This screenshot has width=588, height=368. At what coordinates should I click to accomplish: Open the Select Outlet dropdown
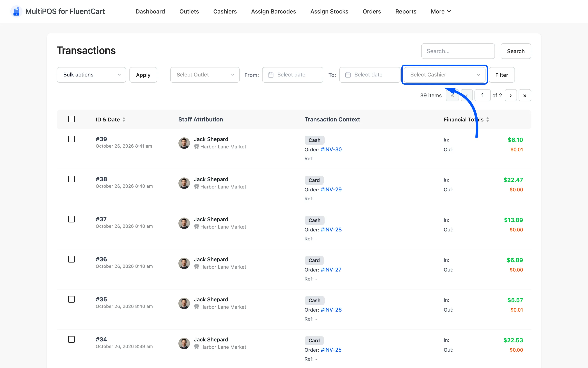pyautogui.click(x=205, y=75)
